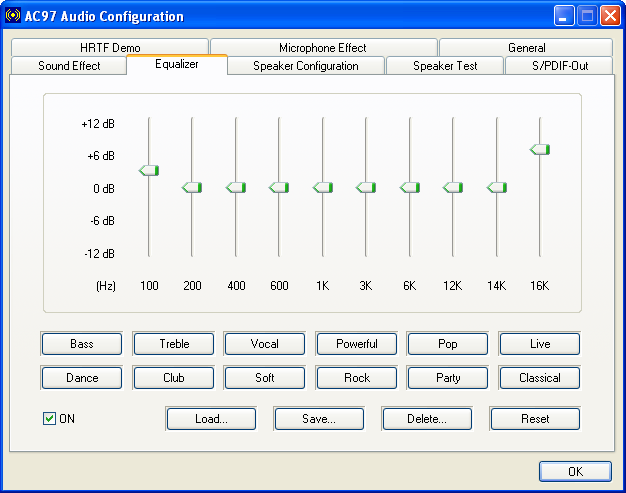Click the 200 Hz slider handle

pos(192,188)
